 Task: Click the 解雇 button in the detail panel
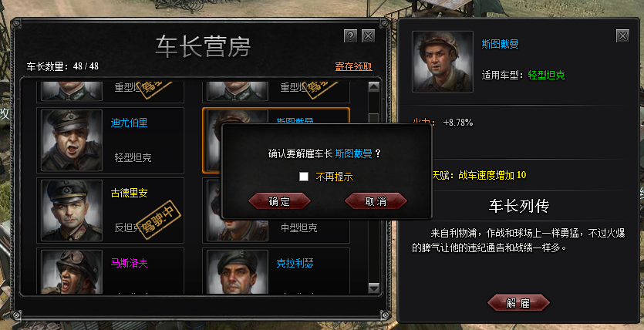[518, 303]
